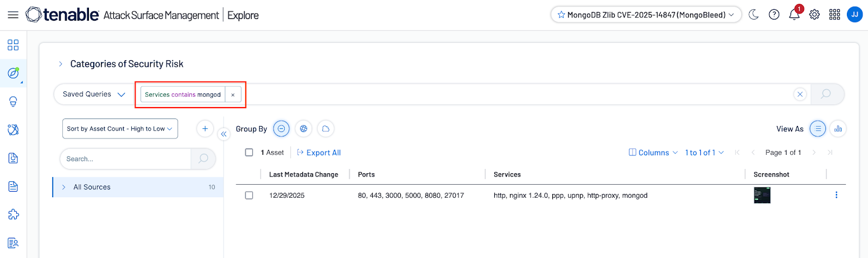Click the lightbulb icon in sidebar
Viewport: 868px width, 258px height.
(x=13, y=102)
